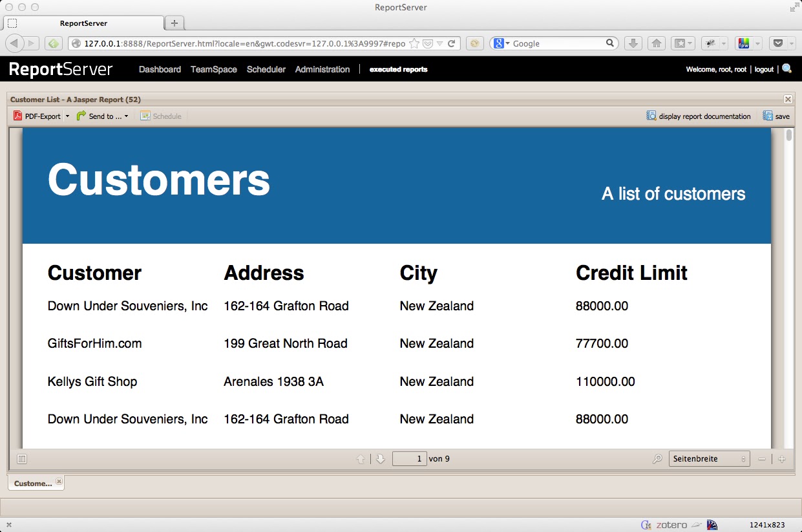Close the addon bar with x
The image size is (802, 532).
8,525
